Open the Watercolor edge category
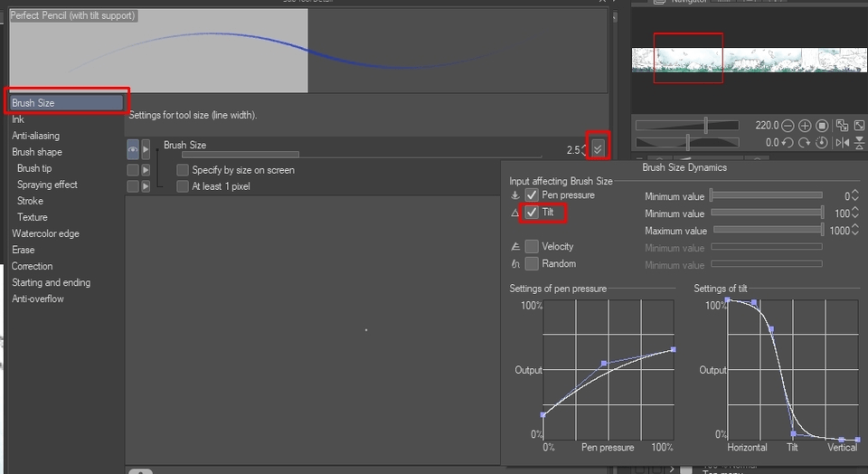The image size is (868, 474). 45,233
